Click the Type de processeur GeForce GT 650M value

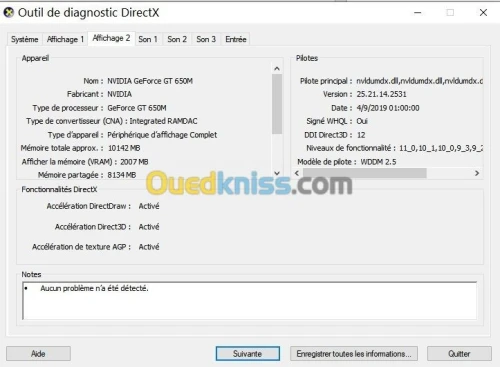pos(137,108)
